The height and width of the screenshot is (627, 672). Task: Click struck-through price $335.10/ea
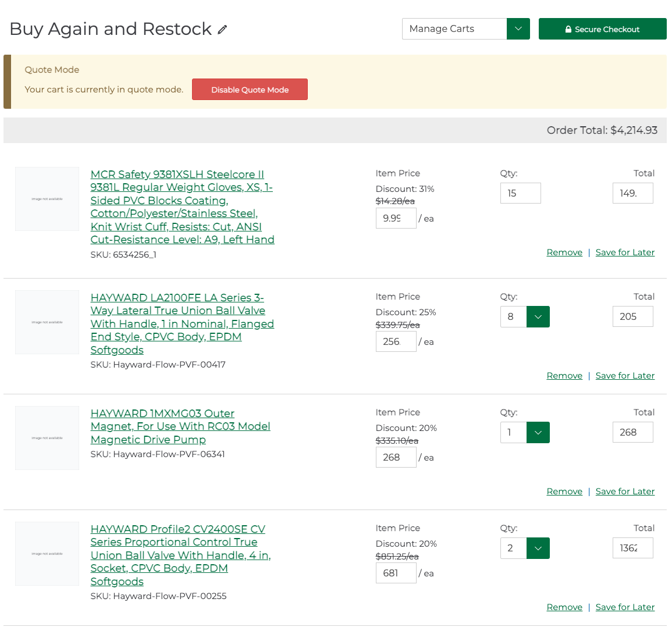(x=397, y=440)
